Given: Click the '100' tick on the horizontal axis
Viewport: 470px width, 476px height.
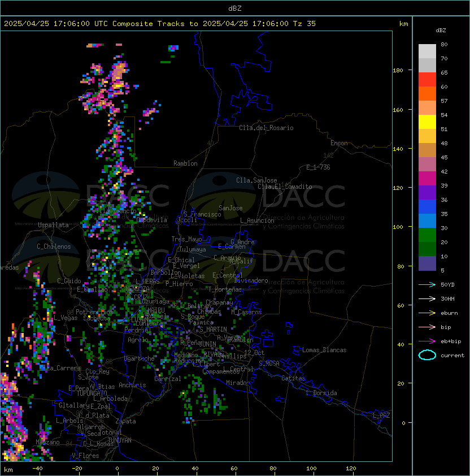Looking at the screenshot, I should [311, 469].
